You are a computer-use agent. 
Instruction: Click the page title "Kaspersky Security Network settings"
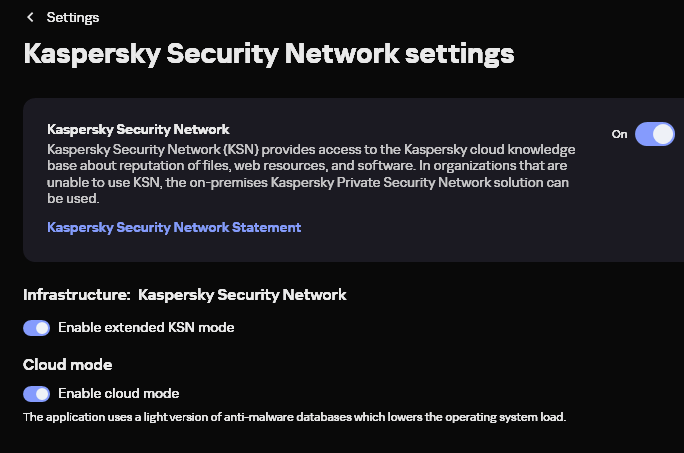(x=269, y=53)
